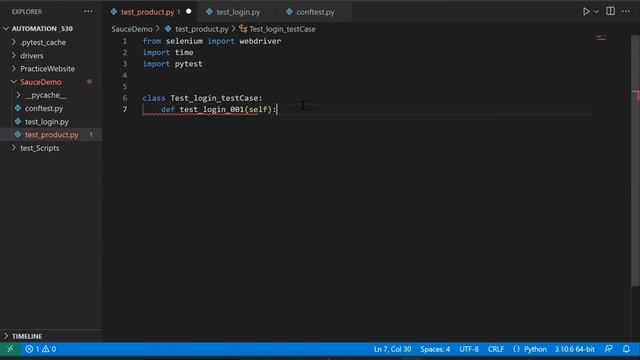Viewport: 640px width, 360px height.
Task: Expand the __pycache__ folder
Action: coord(46,95)
